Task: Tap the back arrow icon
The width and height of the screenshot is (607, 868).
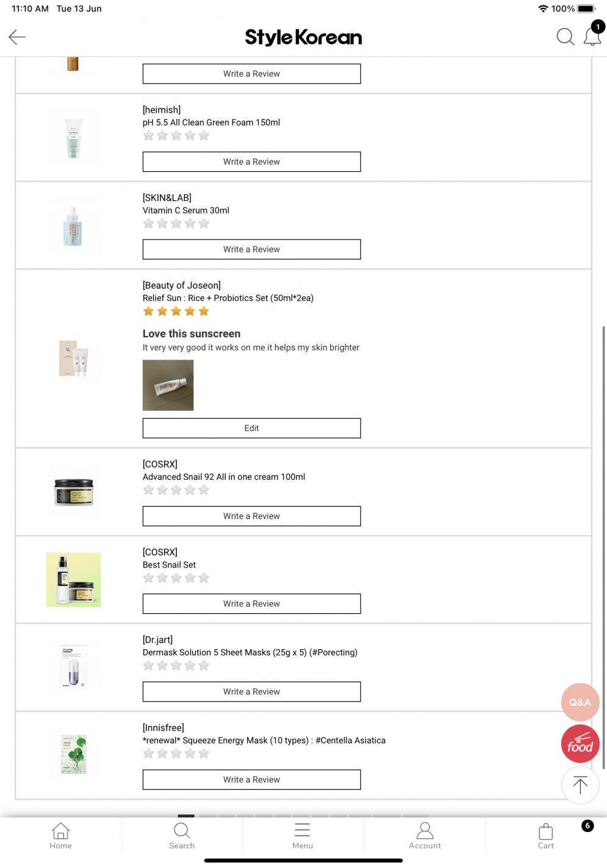Action: pos(17,37)
